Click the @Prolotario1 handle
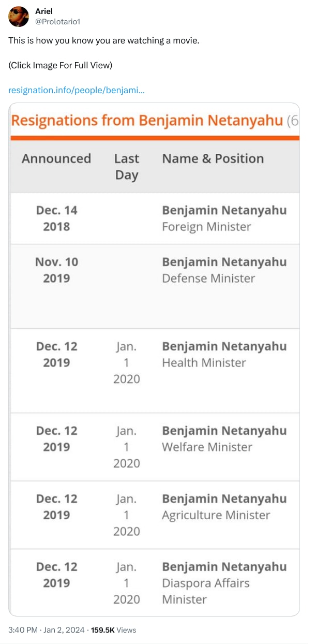The height and width of the screenshot is (644, 316). pyautogui.click(x=57, y=22)
